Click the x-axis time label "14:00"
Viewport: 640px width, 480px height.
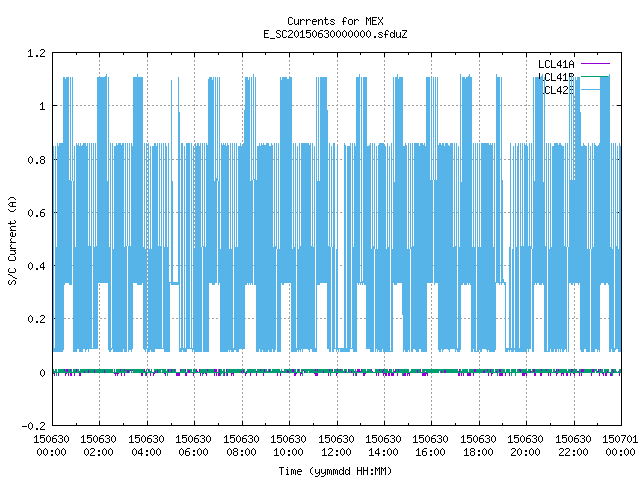[383, 452]
